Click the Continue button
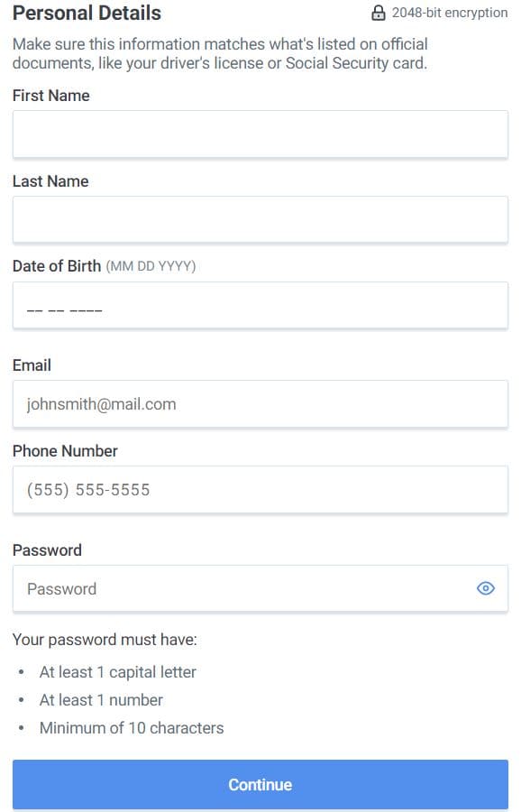The width and height of the screenshot is (521, 812). pyautogui.click(x=260, y=785)
